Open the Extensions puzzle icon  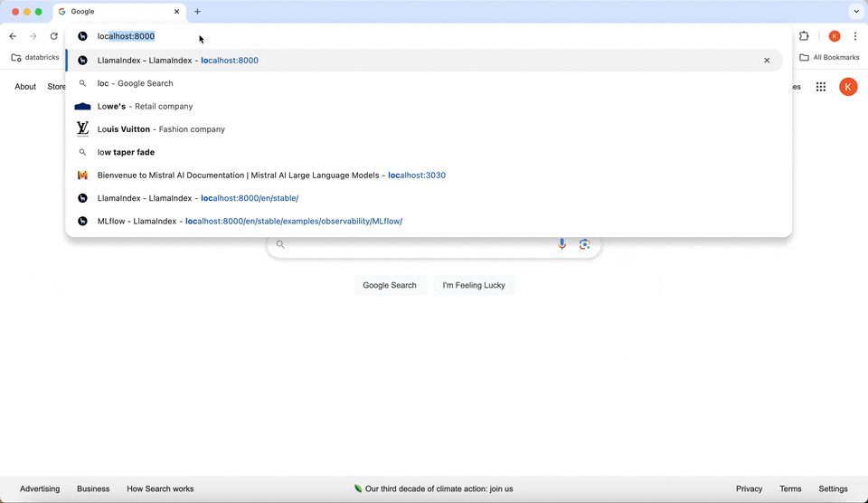click(804, 36)
